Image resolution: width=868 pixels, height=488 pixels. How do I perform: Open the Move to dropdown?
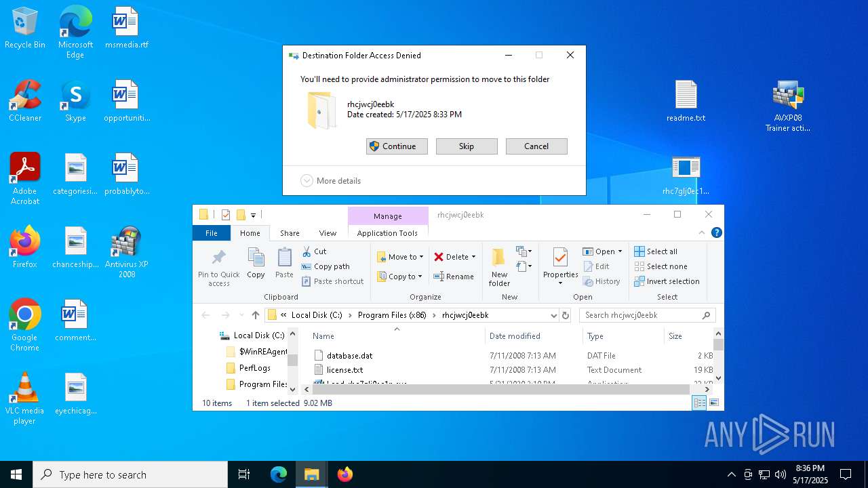click(401, 257)
